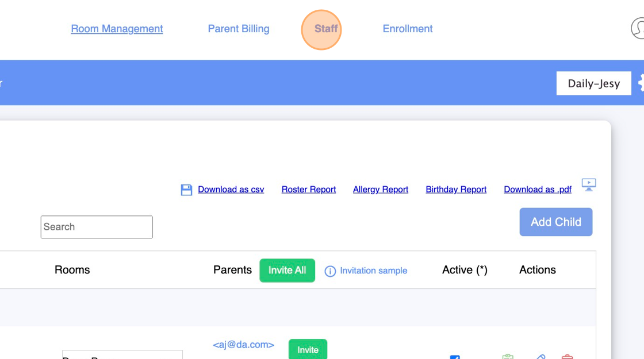Open the Allergy Report link
This screenshot has width=644, height=359.
(x=381, y=190)
